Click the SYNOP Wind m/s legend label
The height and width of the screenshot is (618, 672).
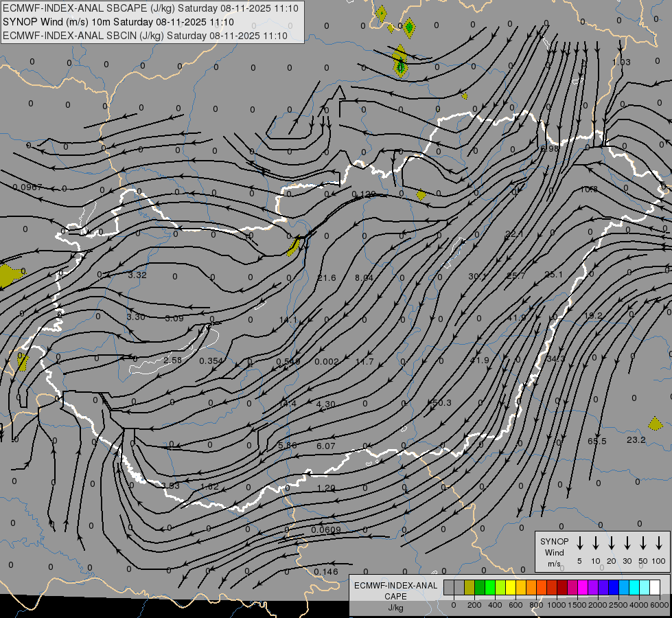point(554,553)
